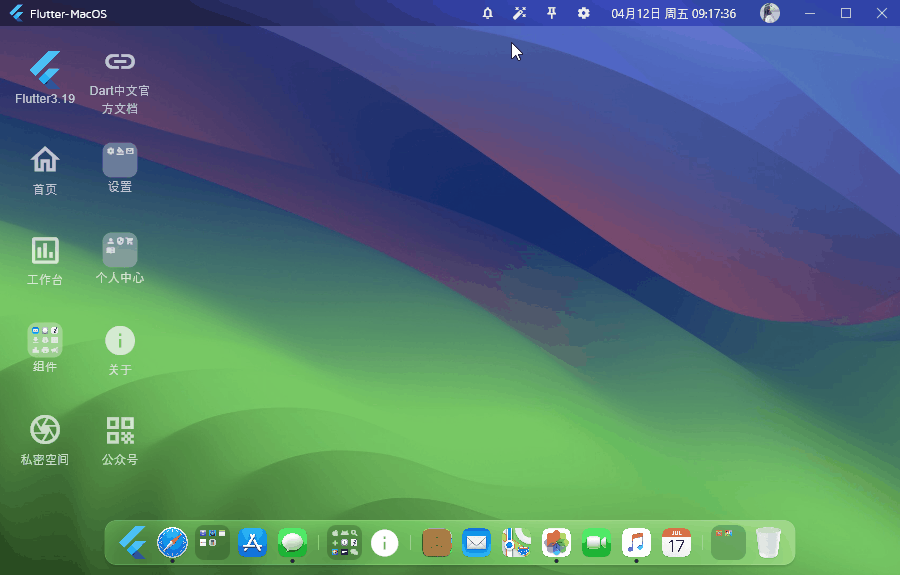Screen dimensions: 900x575
Task: Launch Mail from the dock
Action: [x=476, y=542]
